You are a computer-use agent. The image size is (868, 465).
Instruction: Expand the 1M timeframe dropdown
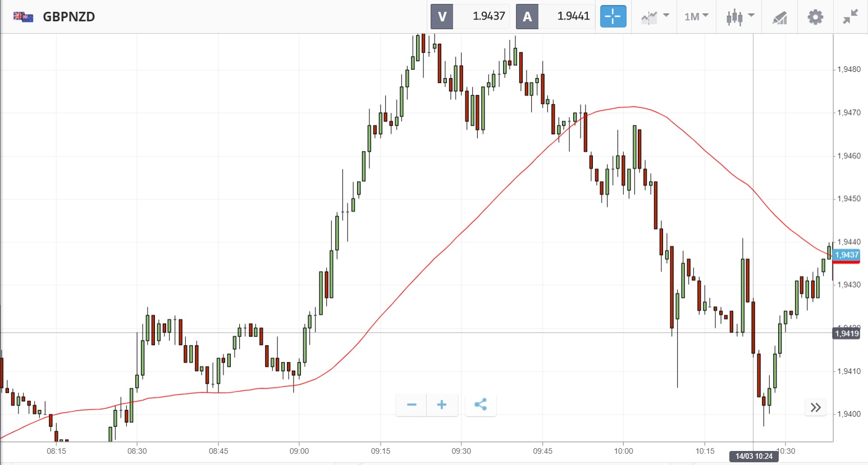(x=696, y=16)
